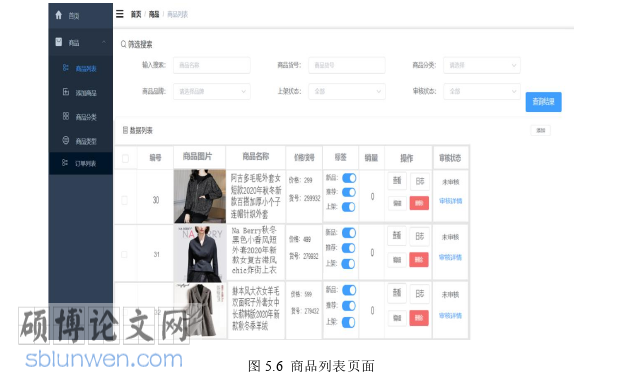Click the blue 查询结果 button
This screenshot has height=378, width=631.
(x=543, y=102)
